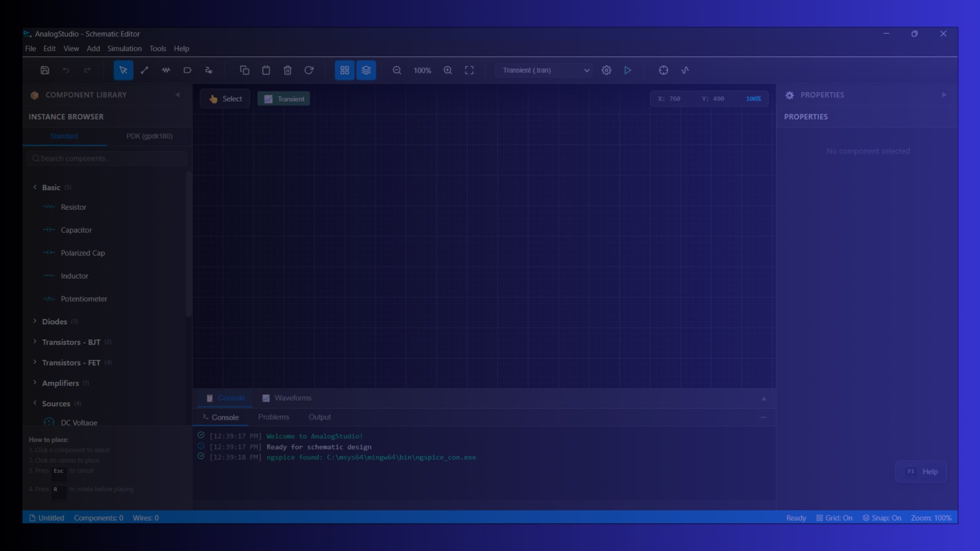The image size is (980, 551).
Task: Open simulation settings gear icon
Action: point(606,70)
